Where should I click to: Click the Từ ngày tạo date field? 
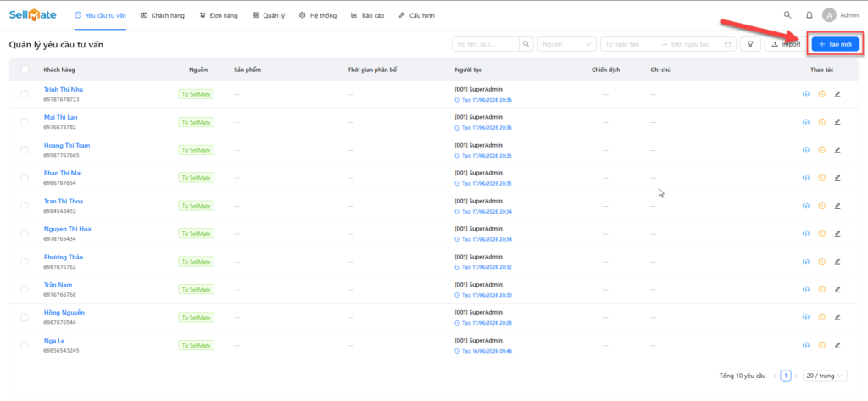point(629,44)
